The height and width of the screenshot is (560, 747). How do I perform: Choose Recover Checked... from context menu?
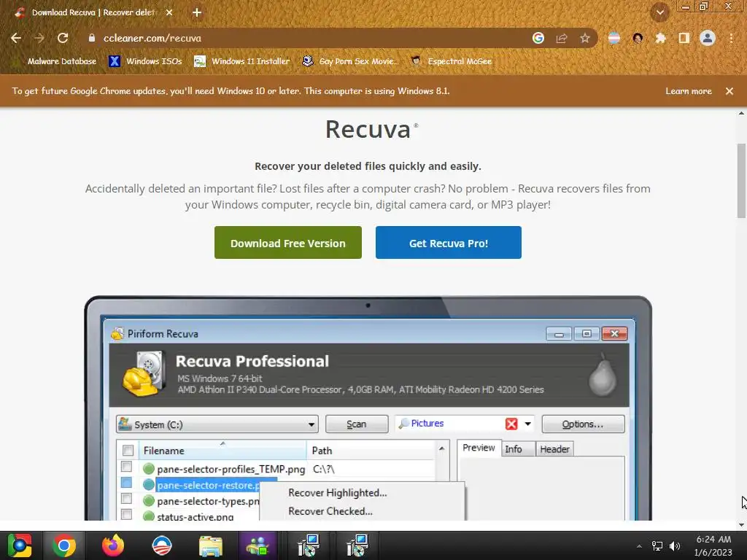(x=330, y=511)
